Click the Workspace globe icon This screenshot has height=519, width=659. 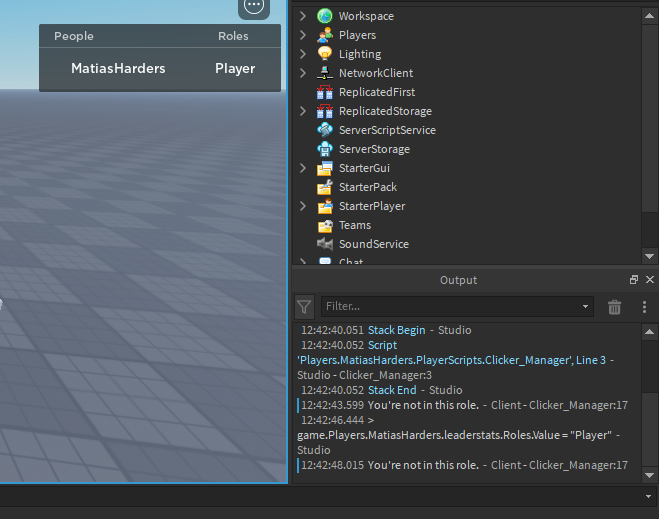pyautogui.click(x=324, y=16)
